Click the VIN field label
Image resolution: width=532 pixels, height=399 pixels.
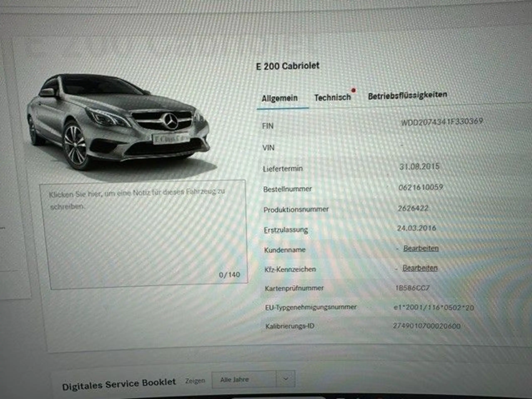pyautogui.click(x=268, y=147)
